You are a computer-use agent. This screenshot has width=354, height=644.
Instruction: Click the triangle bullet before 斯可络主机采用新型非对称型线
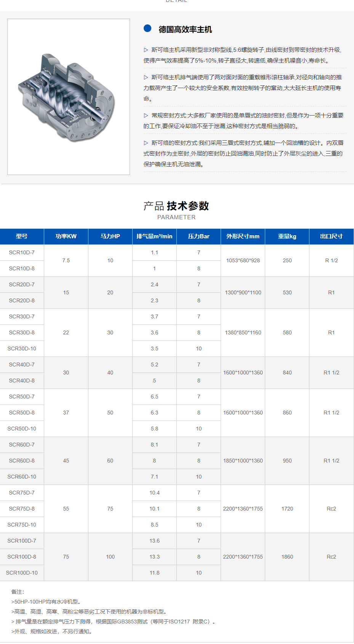[146, 50]
